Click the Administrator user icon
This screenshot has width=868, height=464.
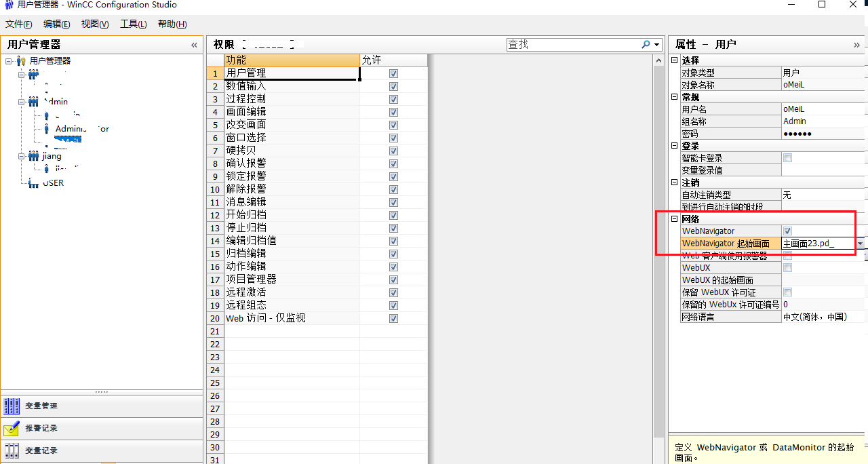coord(46,129)
